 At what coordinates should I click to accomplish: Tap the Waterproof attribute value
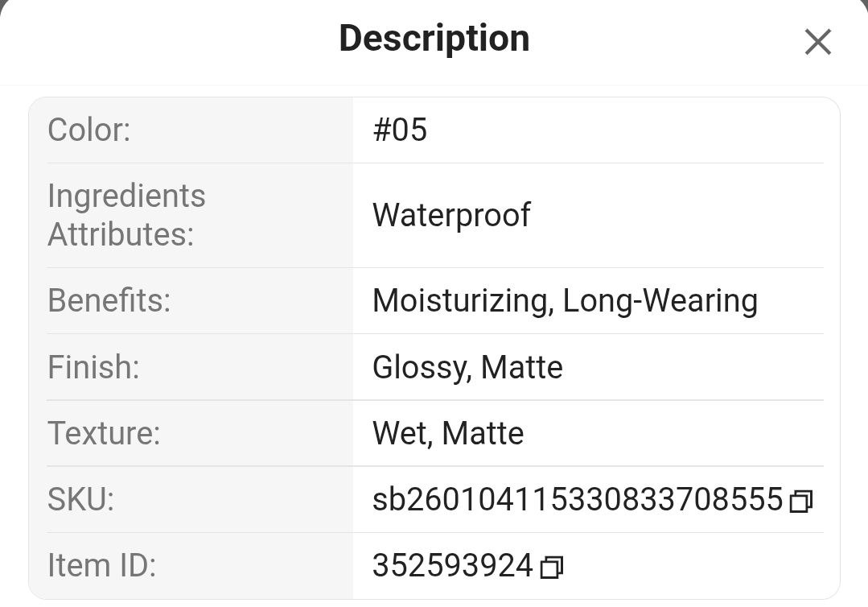point(451,215)
